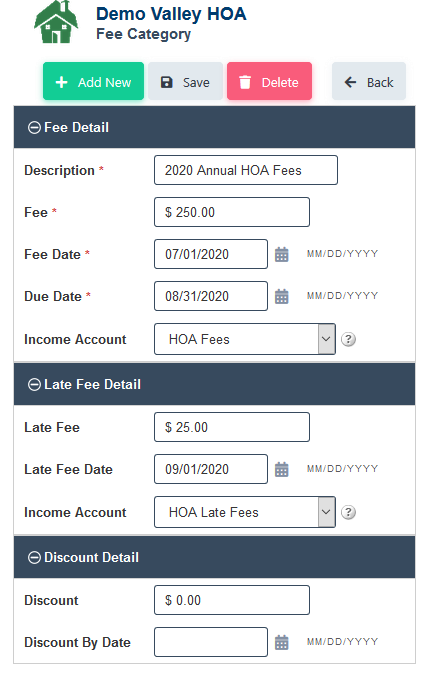The width and height of the screenshot is (428, 676).
Task: Open calendar picker for Fee Date
Action: [281, 254]
